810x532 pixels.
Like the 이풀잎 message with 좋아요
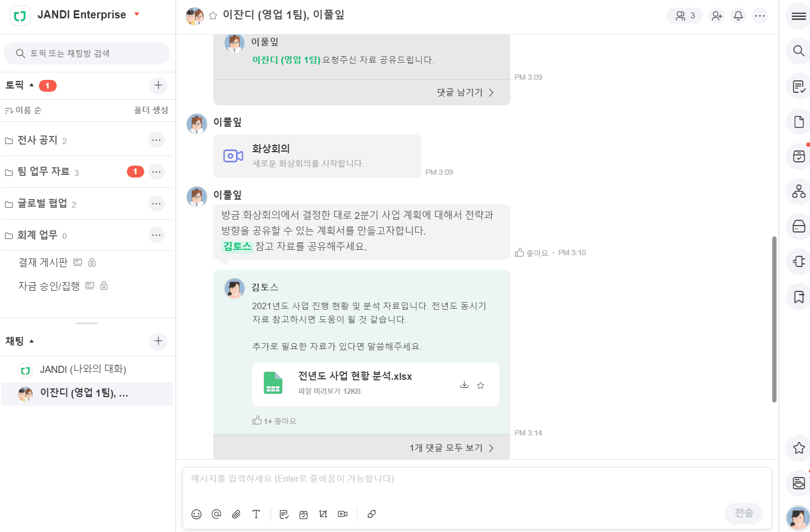[x=531, y=253]
